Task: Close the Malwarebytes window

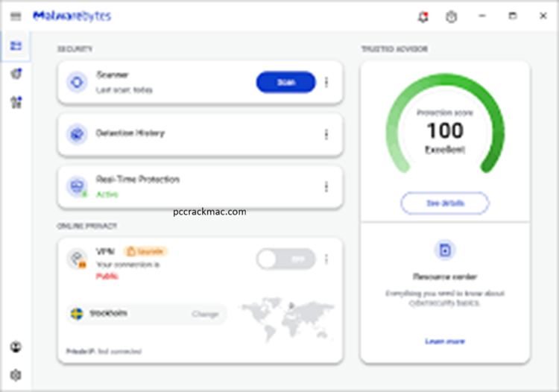Action: tap(543, 16)
